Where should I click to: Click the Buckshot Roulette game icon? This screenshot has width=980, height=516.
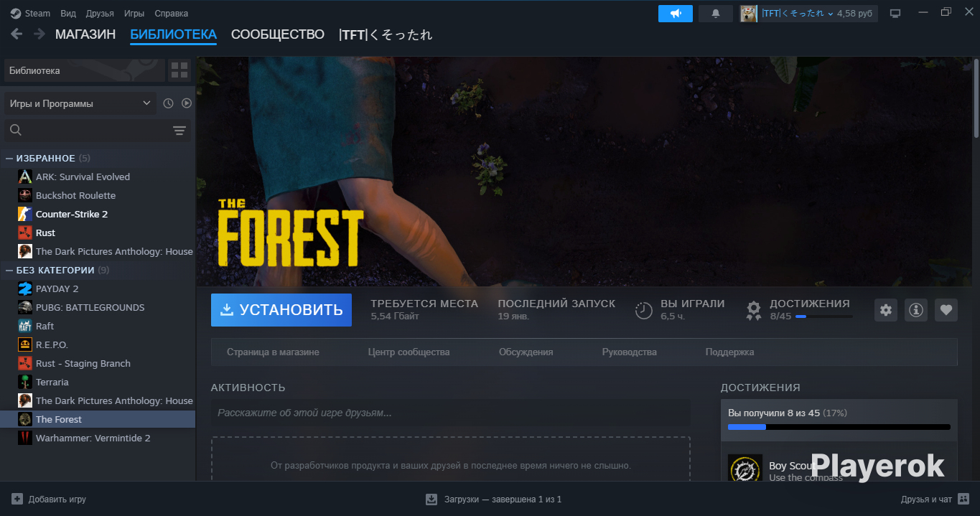coord(25,195)
